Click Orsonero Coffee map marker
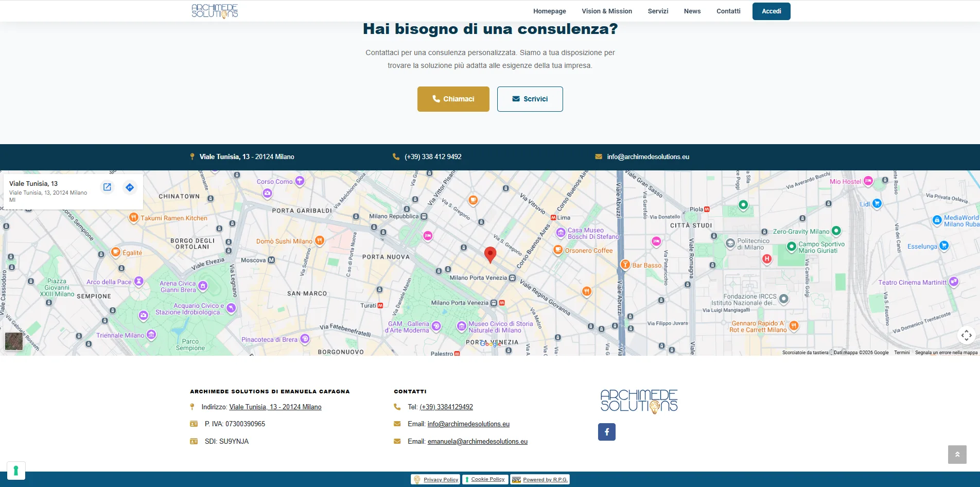Image resolution: width=980 pixels, height=487 pixels. point(558,250)
